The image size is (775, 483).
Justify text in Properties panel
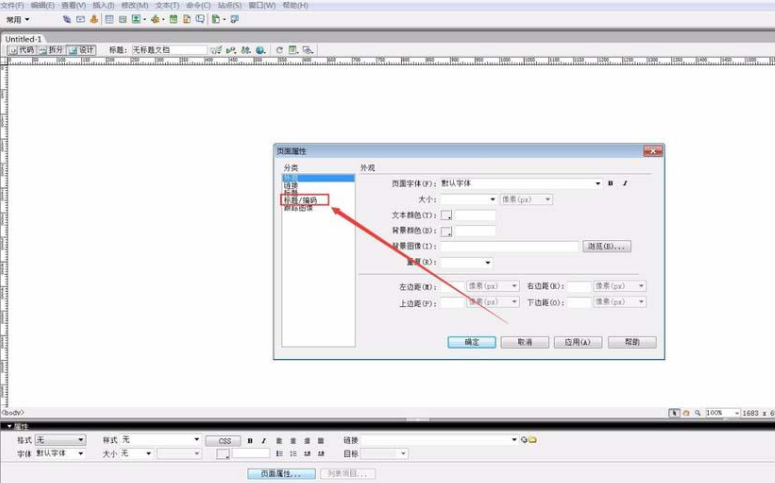tap(321, 440)
